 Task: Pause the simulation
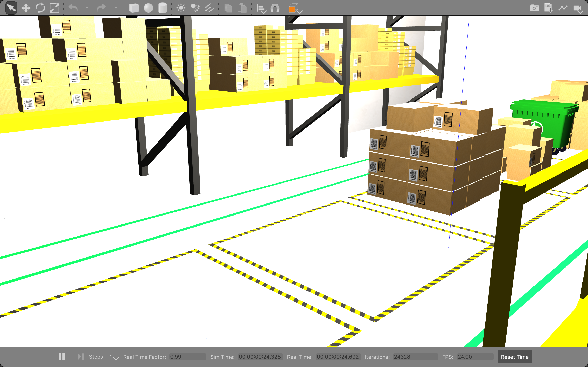[x=62, y=357]
